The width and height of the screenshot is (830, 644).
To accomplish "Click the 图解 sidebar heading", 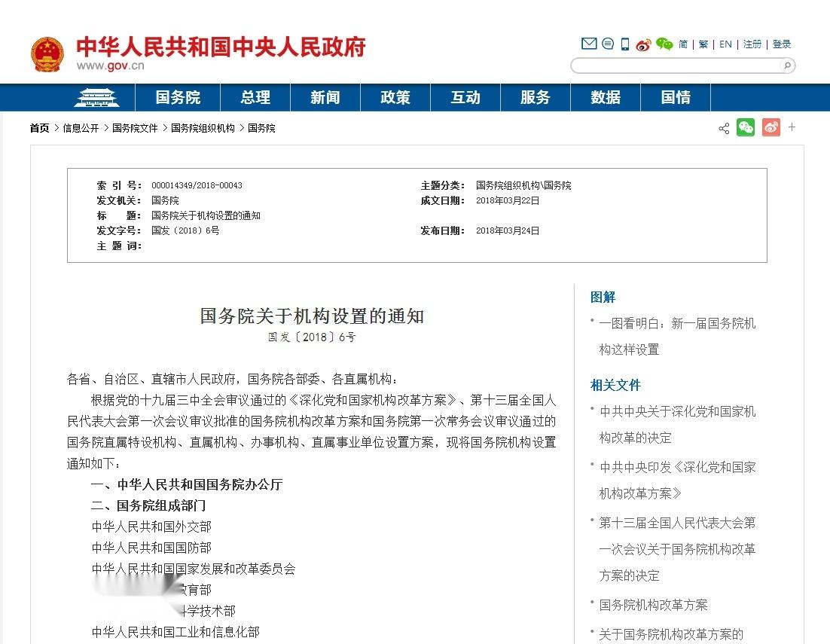I will pos(603,297).
